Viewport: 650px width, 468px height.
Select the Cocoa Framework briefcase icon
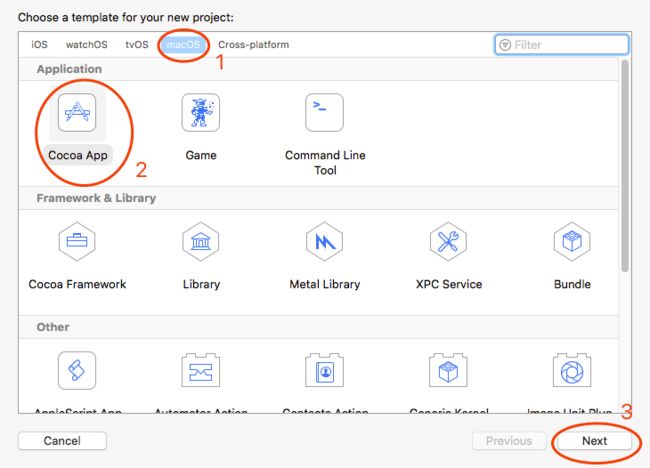77,241
